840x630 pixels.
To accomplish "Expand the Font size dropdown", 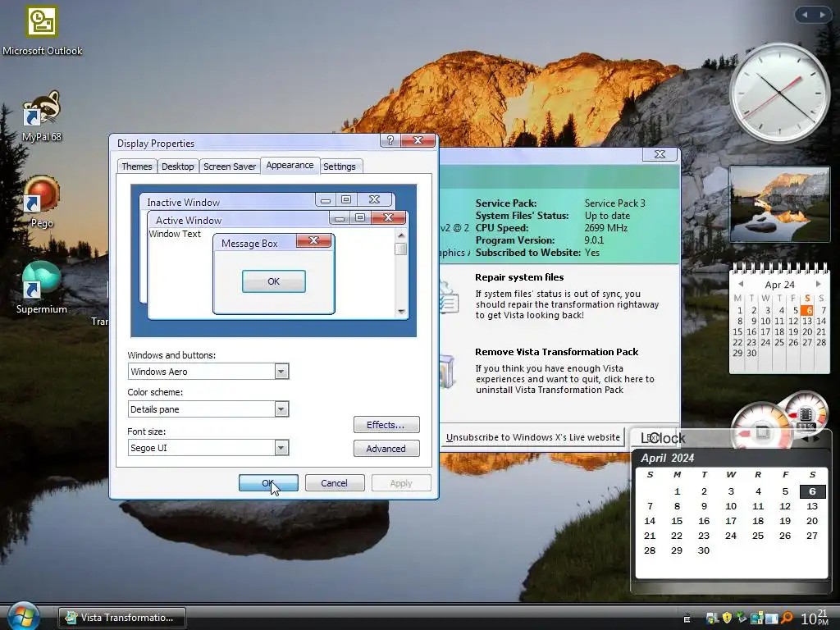I will (281, 448).
